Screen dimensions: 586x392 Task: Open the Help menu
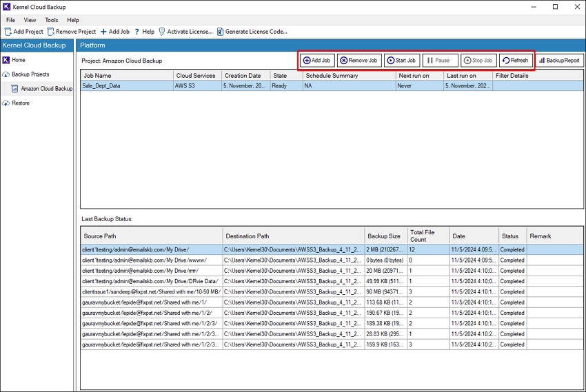click(x=73, y=20)
